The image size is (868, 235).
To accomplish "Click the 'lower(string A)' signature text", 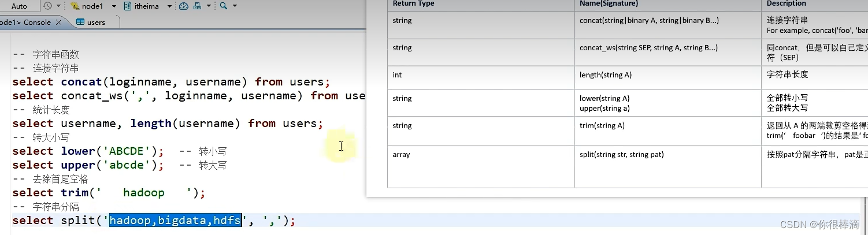I will 604,99.
